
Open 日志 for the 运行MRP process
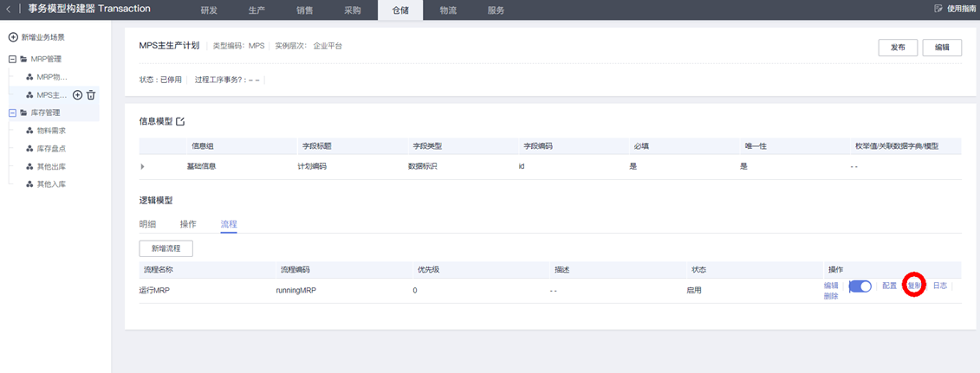pos(940,286)
